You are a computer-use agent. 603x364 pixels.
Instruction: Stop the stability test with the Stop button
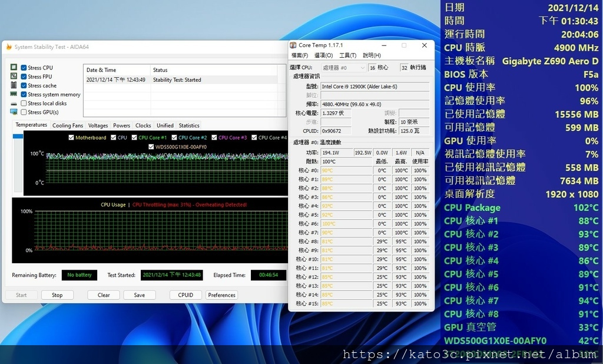click(x=57, y=295)
